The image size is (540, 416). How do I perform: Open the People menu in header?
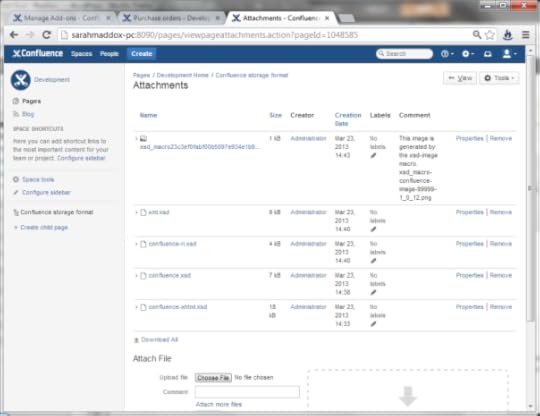[109, 54]
